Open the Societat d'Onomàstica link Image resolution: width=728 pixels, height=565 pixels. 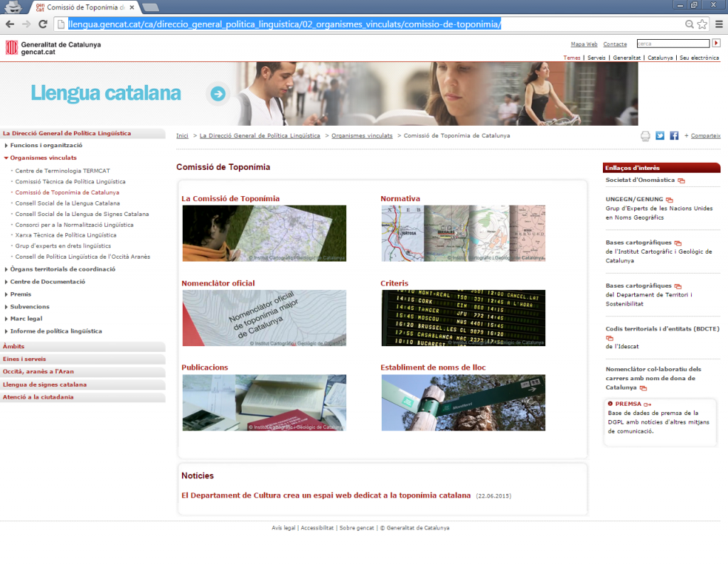coord(641,181)
